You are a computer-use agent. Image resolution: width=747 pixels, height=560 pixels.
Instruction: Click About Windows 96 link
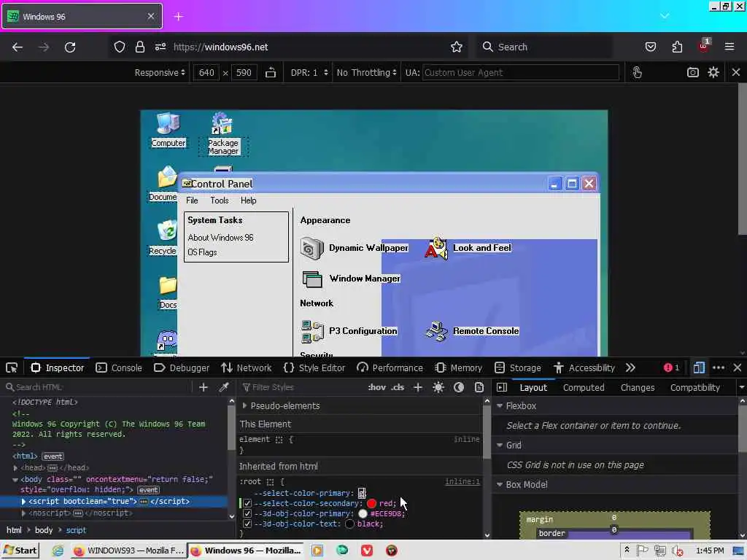pos(220,237)
